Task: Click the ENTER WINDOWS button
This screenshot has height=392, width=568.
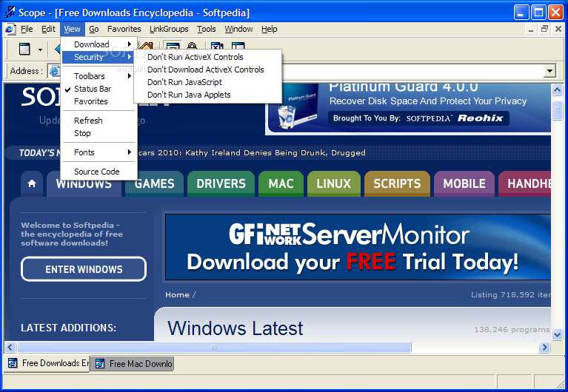Action: [x=84, y=269]
